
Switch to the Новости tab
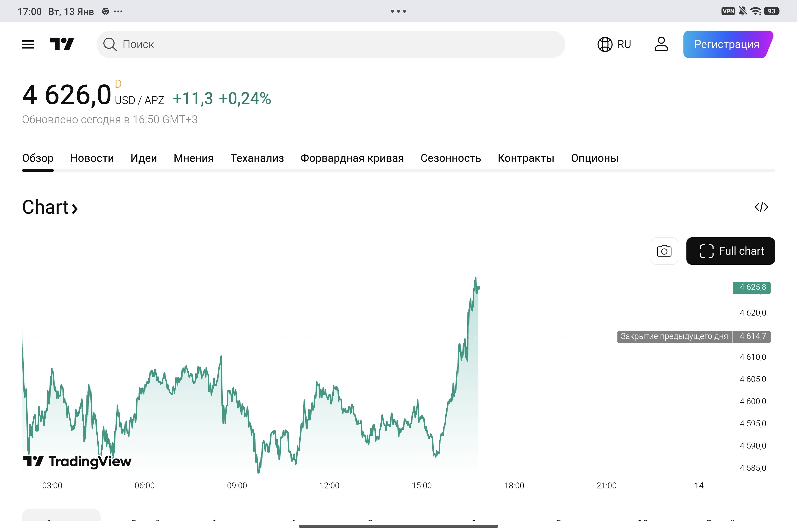[x=92, y=158]
